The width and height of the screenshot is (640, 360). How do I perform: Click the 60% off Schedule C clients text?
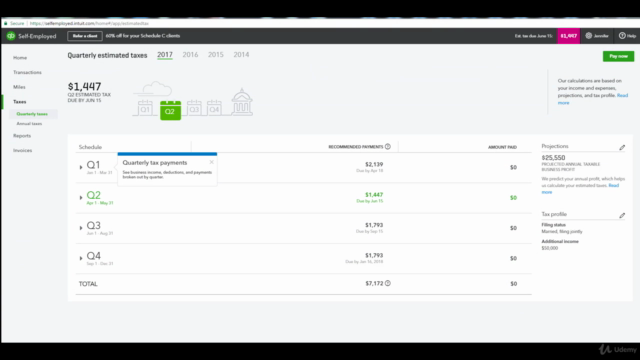pyautogui.click(x=143, y=36)
